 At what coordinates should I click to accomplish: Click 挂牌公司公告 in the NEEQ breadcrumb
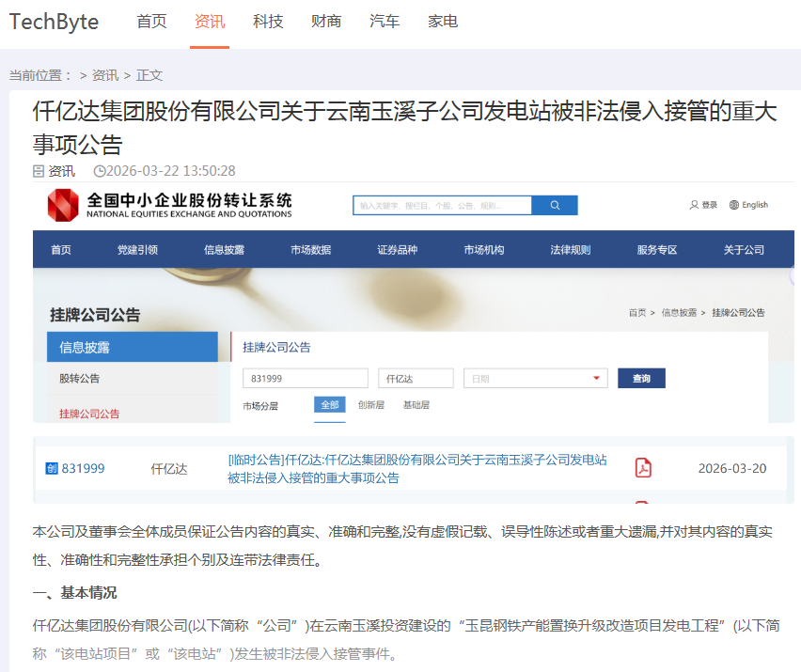pos(738,313)
